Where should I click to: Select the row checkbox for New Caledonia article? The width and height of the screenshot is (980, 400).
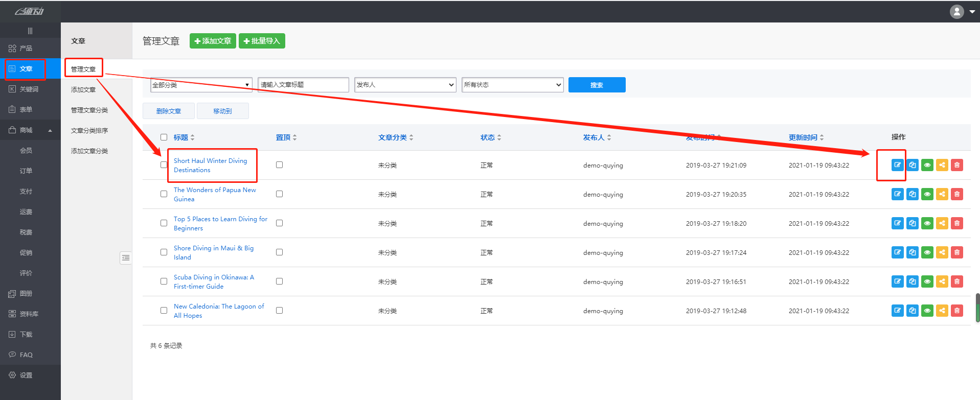point(164,311)
